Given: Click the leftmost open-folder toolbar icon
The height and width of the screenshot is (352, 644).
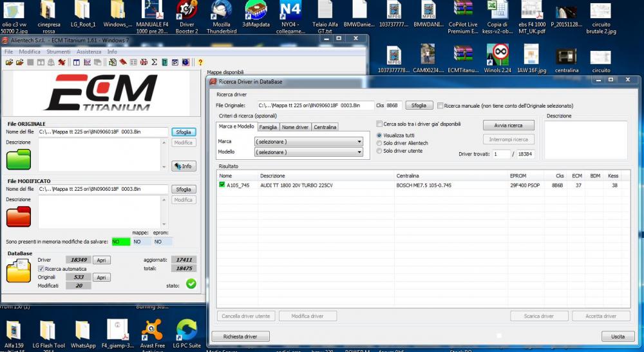Looking at the screenshot, I should point(9,63).
